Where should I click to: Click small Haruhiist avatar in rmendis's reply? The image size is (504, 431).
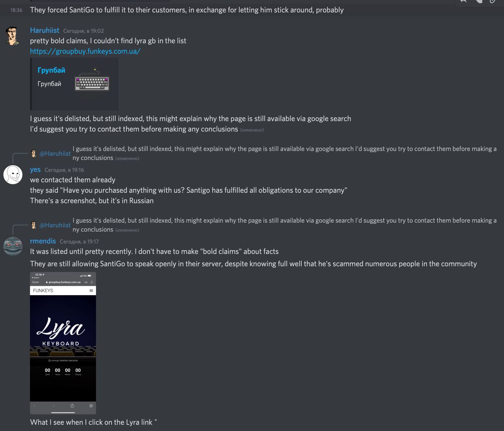[34, 225]
